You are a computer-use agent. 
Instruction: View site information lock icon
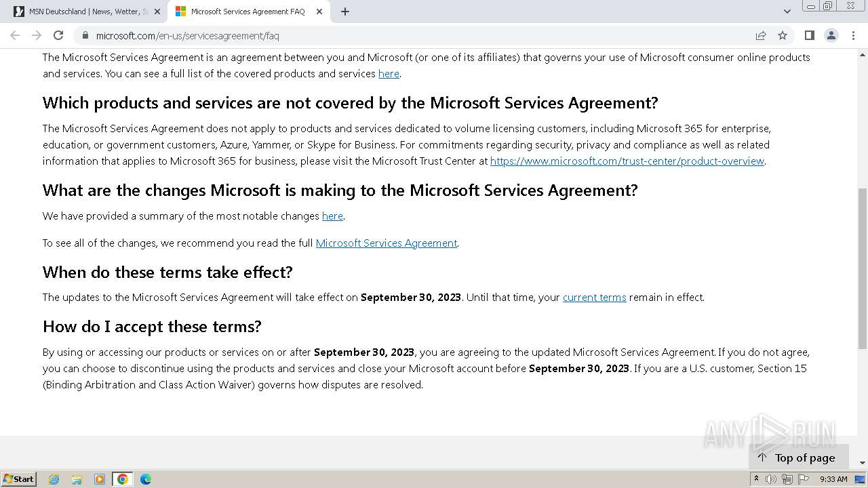pyautogui.click(x=85, y=35)
